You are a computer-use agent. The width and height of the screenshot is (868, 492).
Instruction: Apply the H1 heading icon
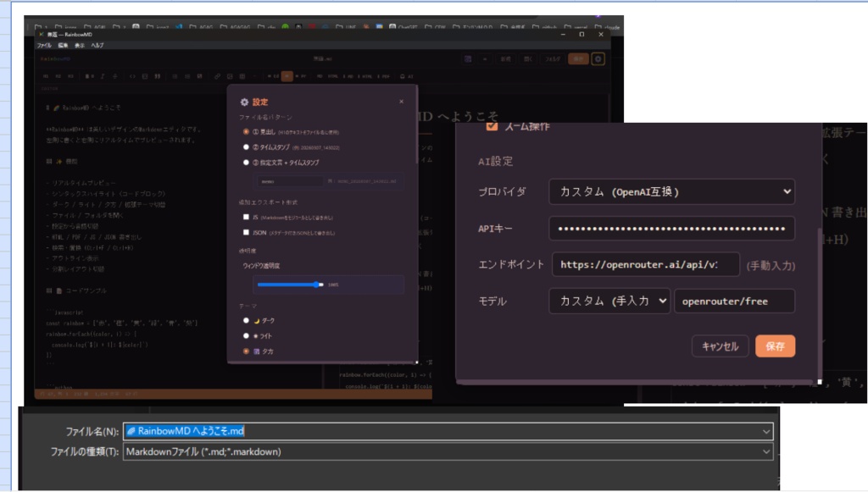tap(44, 75)
